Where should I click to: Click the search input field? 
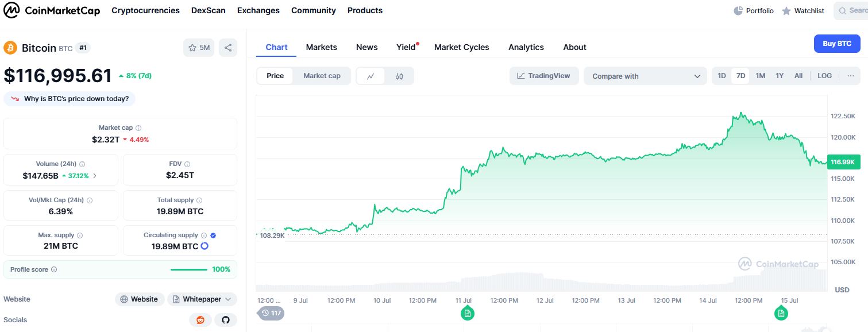pyautogui.click(x=851, y=10)
